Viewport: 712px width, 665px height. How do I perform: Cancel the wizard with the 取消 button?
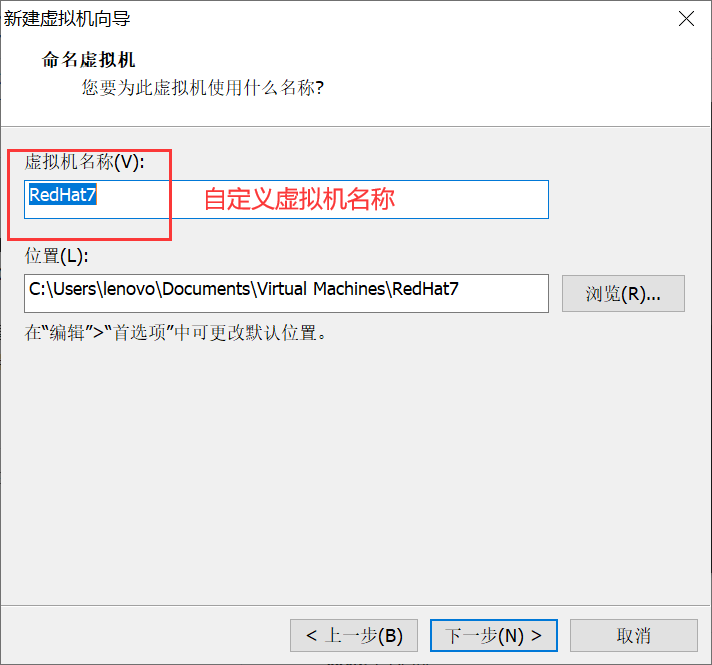click(x=633, y=635)
